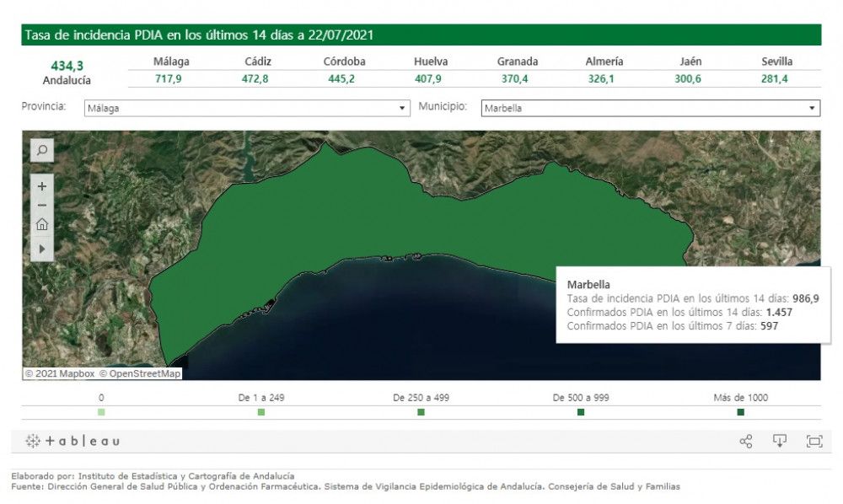Select the Córdoba province header
The image size is (843, 504).
coord(344,62)
